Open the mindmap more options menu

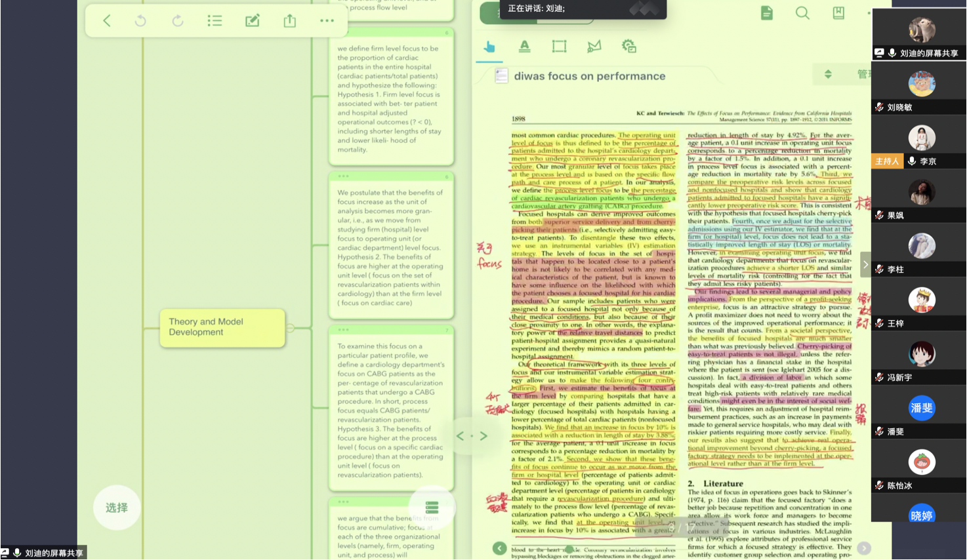point(327,21)
